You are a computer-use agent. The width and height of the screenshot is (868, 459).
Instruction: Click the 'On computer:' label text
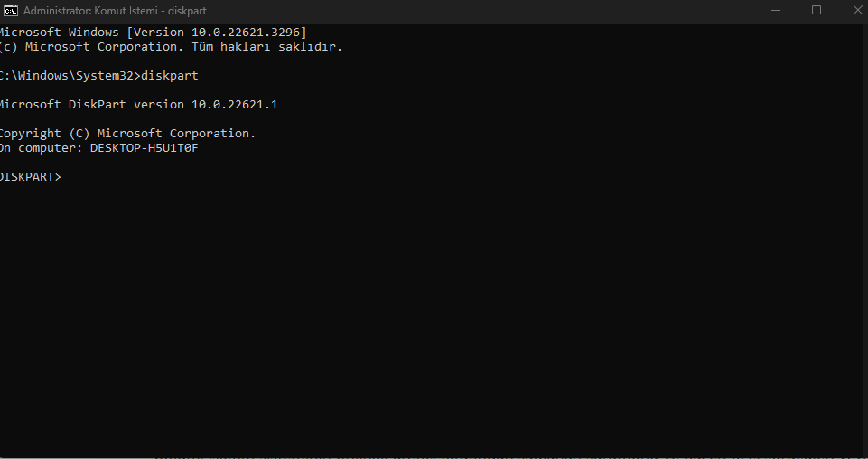tap(41, 148)
